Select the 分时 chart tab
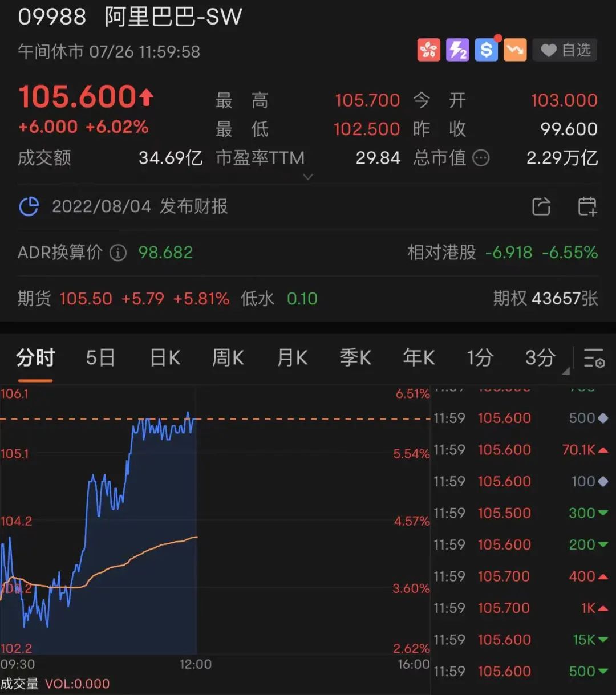This screenshot has height=695, width=616. coord(35,358)
